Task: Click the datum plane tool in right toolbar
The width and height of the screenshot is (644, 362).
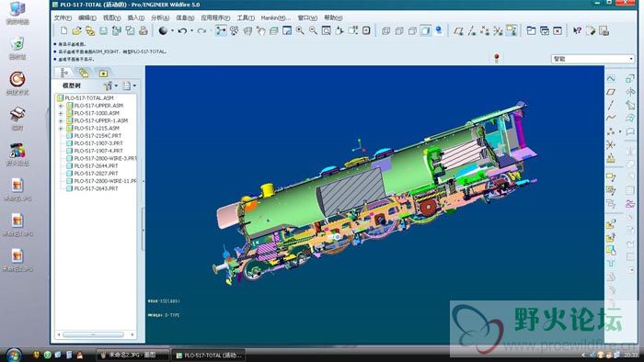Action: coord(611,92)
